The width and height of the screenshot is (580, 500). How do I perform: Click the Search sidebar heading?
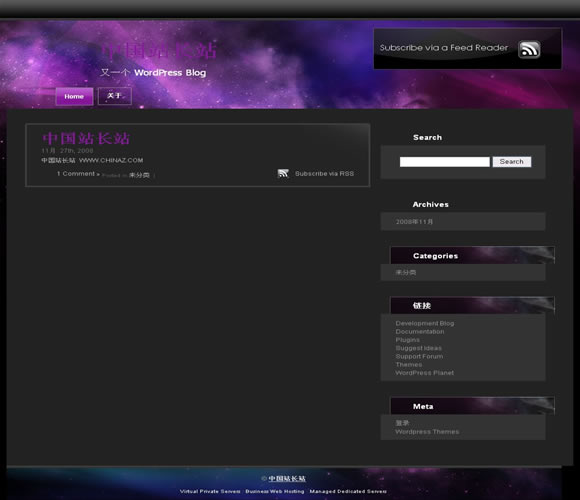tap(427, 138)
